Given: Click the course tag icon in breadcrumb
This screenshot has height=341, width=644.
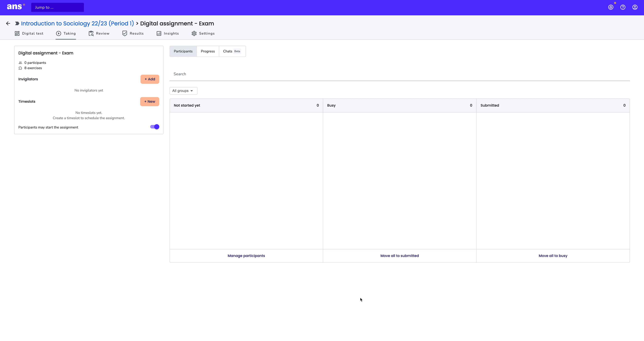Looking at the screenshot, I should pyautogui.click(x=17, y=23).
